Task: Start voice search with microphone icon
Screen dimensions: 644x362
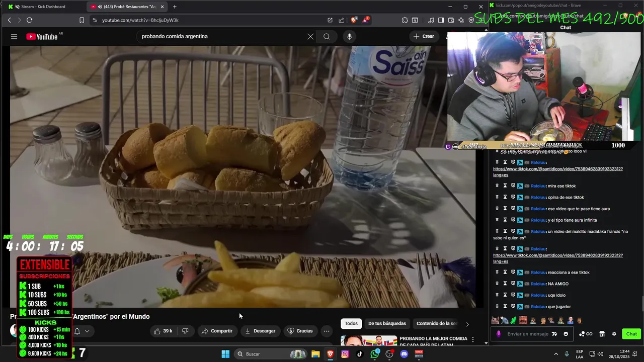Action: point(349,36)
